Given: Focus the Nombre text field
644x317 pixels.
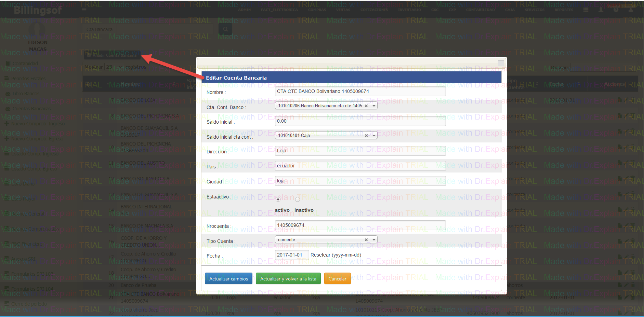Looking at the screenshot, I should [360, 92].
